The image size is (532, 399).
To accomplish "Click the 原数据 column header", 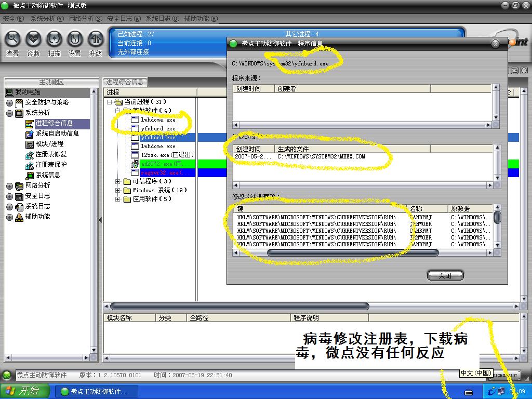I will coord(470,209).
